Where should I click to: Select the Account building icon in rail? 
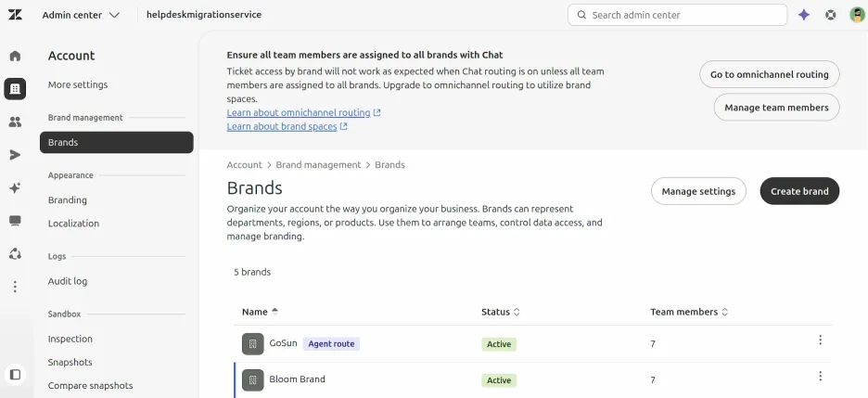pos(15,88)
